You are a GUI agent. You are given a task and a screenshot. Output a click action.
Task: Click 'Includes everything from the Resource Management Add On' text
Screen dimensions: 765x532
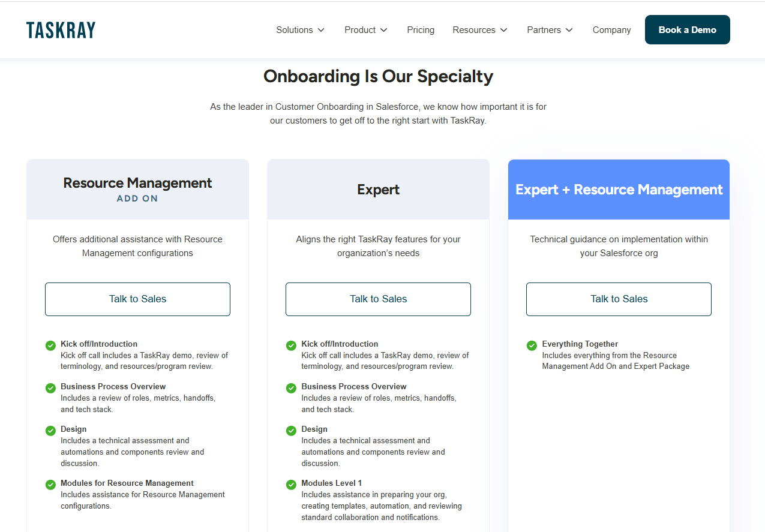click(616, 360)
